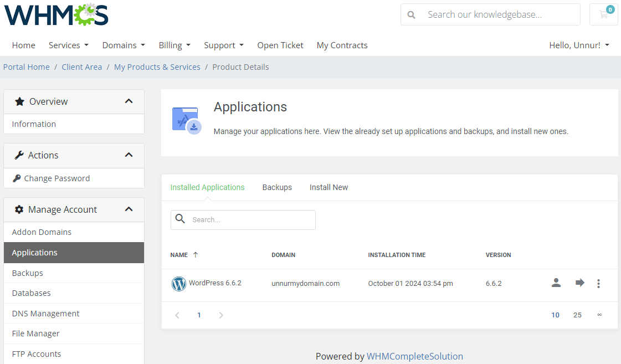Screen dimensions: 621x364
Task: Collapse the Overview panel chevron
Action: [129, 101]
